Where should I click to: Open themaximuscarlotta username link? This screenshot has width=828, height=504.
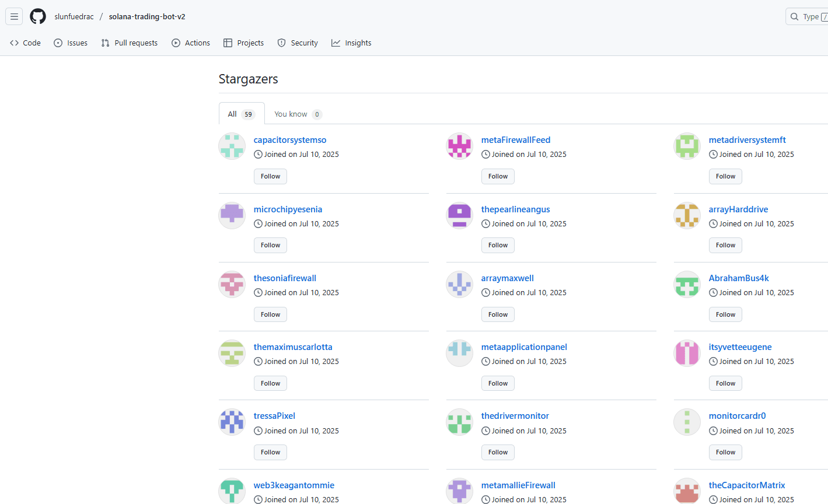click(x=293, y=347)
